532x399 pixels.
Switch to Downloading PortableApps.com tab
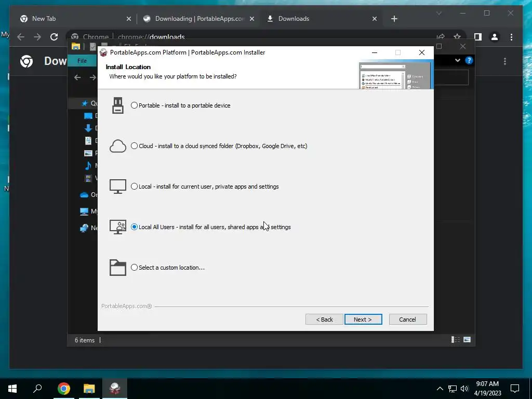199,19
